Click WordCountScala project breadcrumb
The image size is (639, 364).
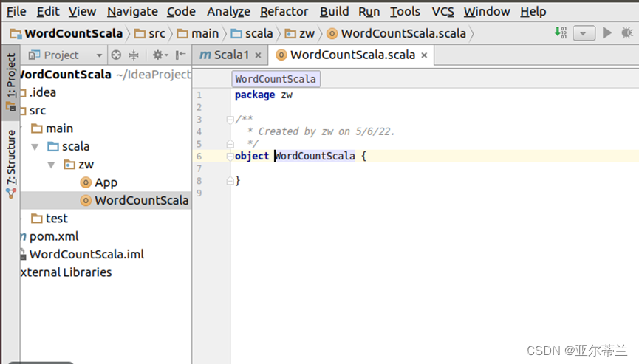coord(66,33)
